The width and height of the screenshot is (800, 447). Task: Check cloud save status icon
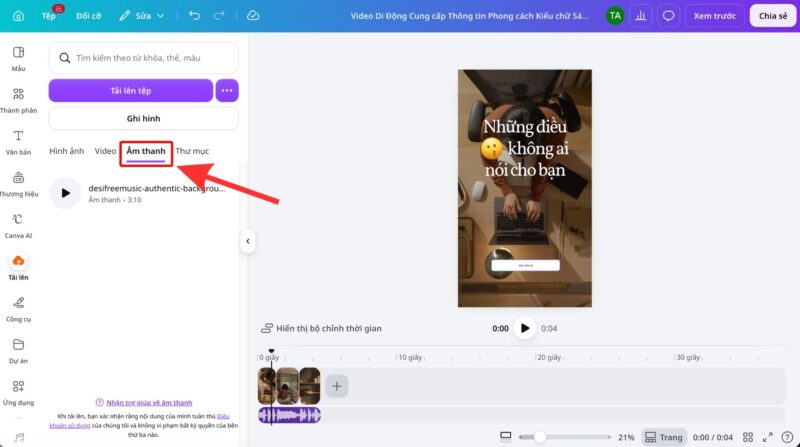tap(253, 16)
